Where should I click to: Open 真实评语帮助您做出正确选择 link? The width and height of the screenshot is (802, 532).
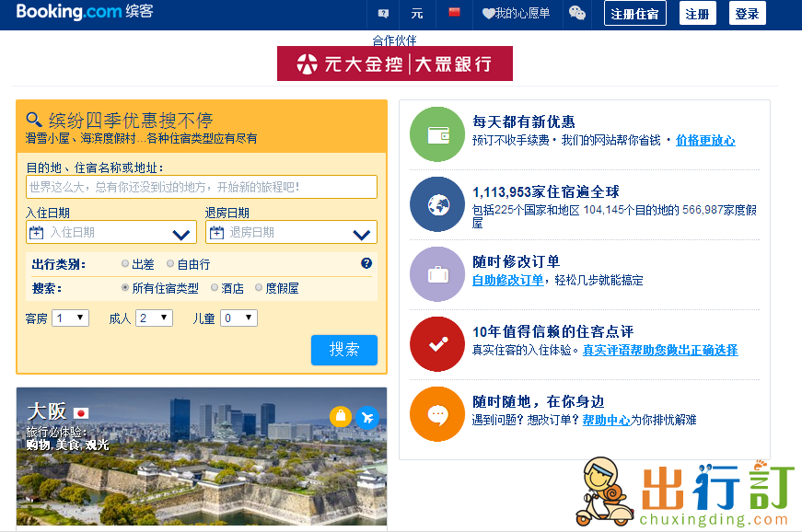[x=660, y=350]
